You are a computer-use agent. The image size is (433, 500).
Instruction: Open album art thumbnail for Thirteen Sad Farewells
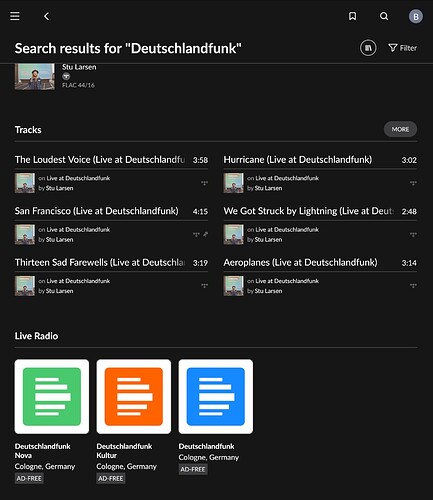tap(25, 286)
